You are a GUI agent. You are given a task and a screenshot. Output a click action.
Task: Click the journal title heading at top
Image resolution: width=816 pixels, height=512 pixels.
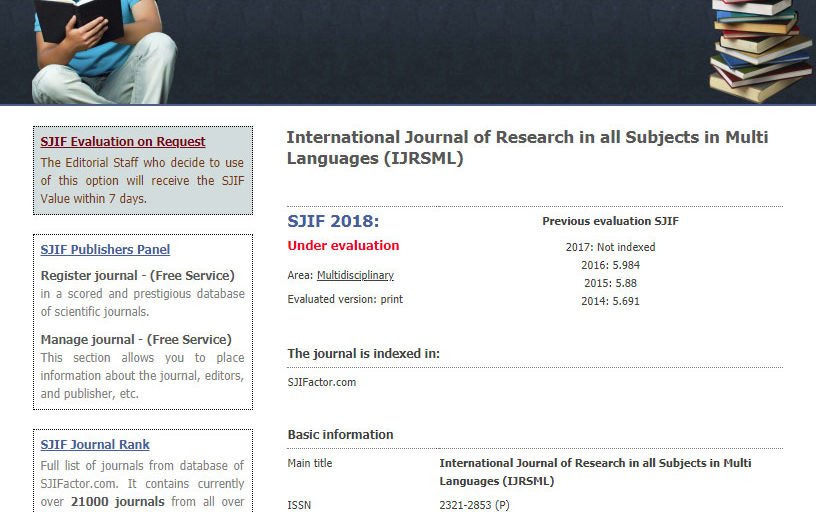[x=526, y=148]
